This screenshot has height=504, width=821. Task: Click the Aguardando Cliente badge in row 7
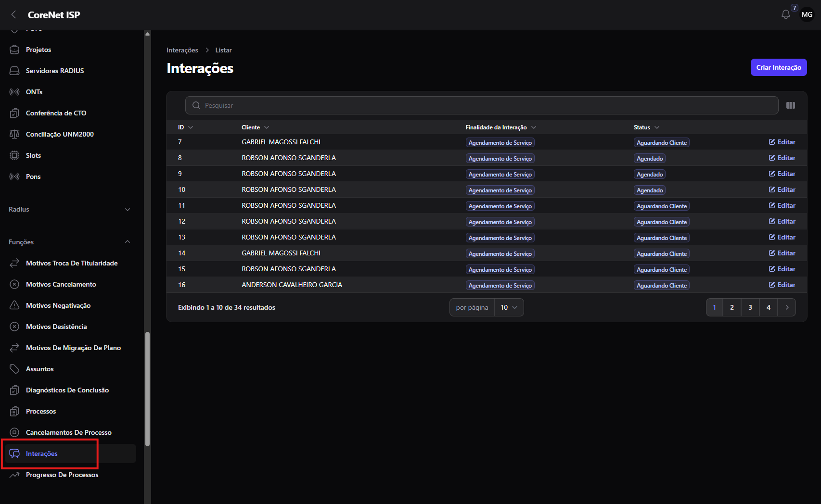point(662,142)
